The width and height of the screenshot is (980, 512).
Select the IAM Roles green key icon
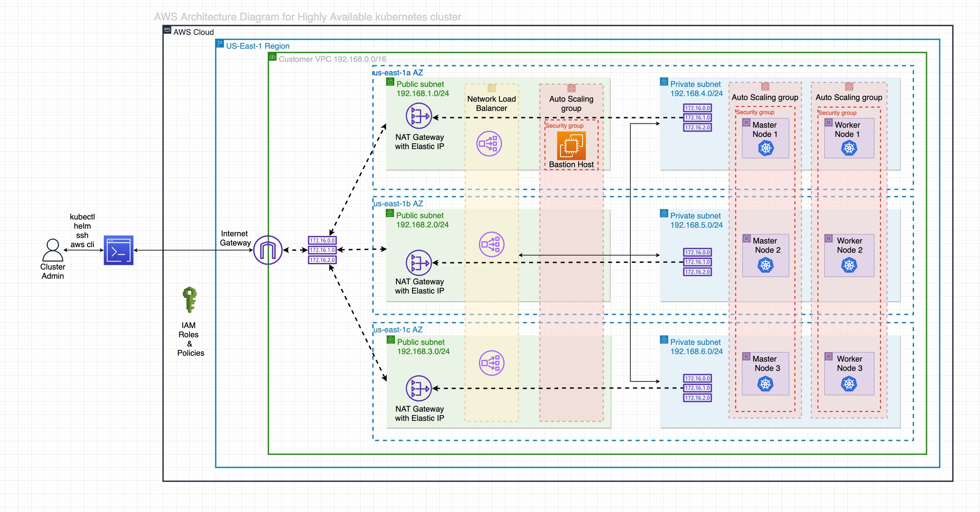pos(190,299)
